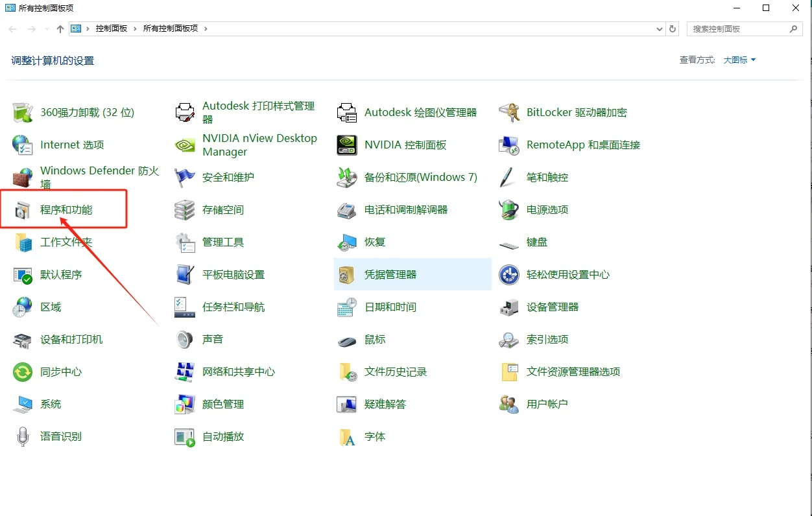The height and width of the screenshot is (516, 812).
Task: Open 索引选项 magnifier icon
Action: (x=509, y=339)
